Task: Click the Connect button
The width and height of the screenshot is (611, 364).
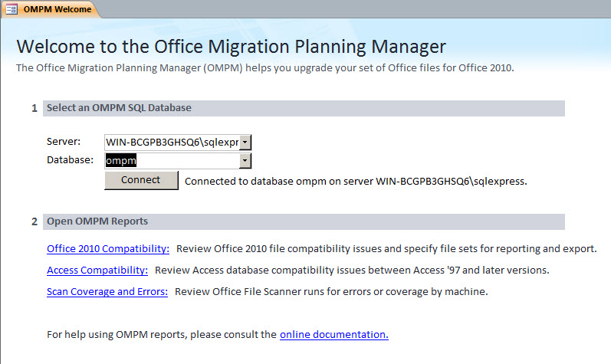Action: click(141, 180)
